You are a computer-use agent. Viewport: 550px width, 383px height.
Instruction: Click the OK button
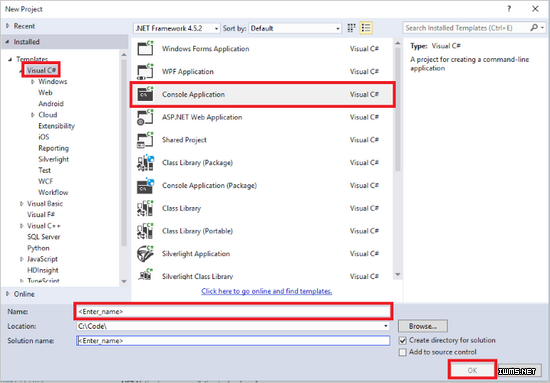[472, 370]
